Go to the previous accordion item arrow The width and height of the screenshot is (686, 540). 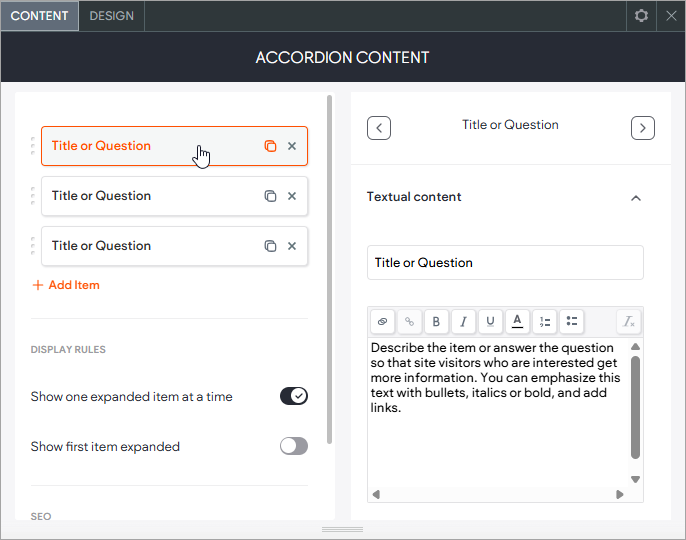point(379,128)
